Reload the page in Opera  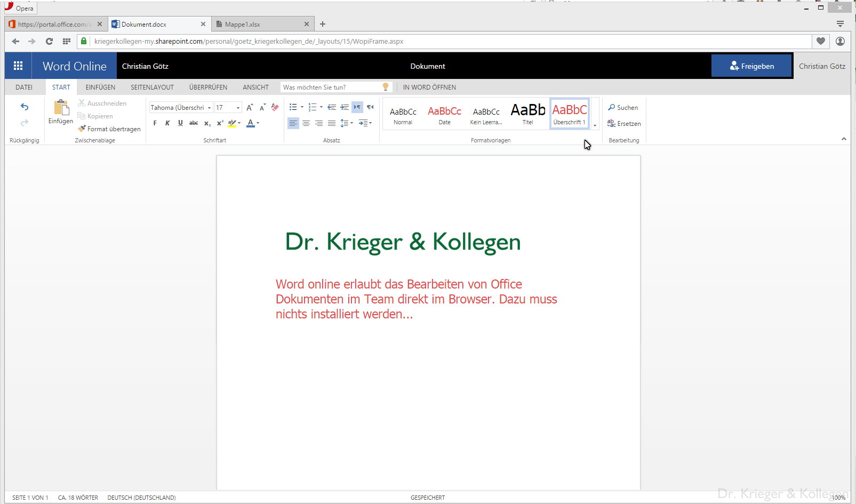point(49,41)
